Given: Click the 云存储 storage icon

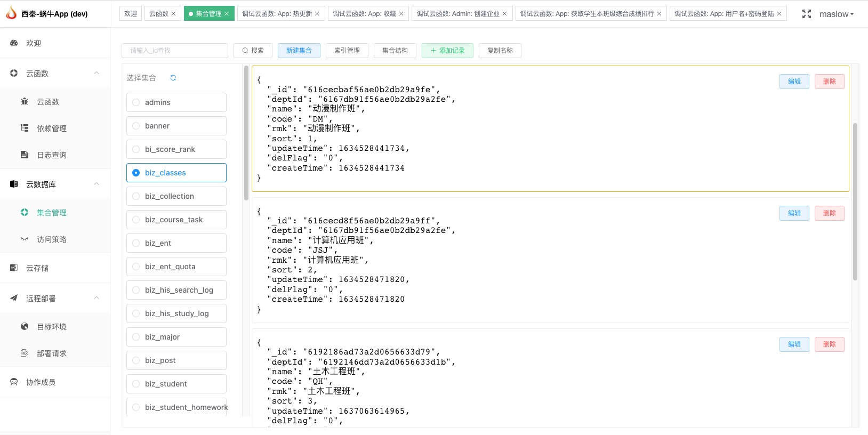Looking at the screenshot, I should 14,268.
